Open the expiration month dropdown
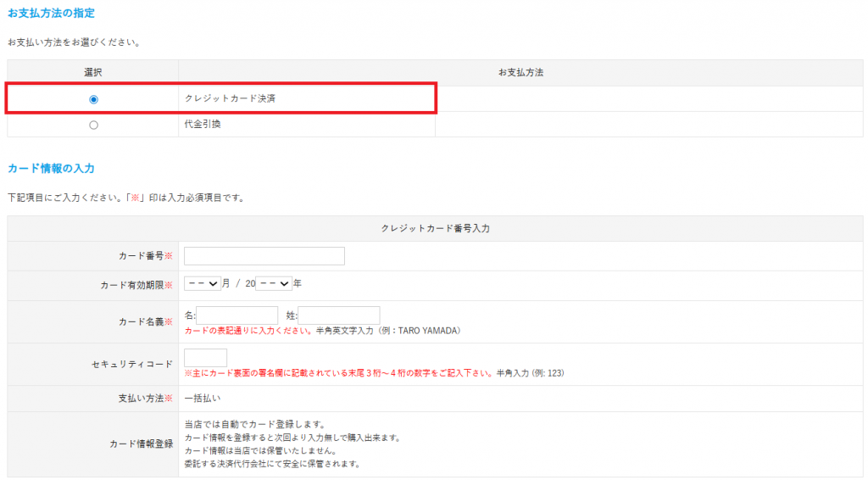The height and width of the screenshot is (480, 868). point(203,283)
